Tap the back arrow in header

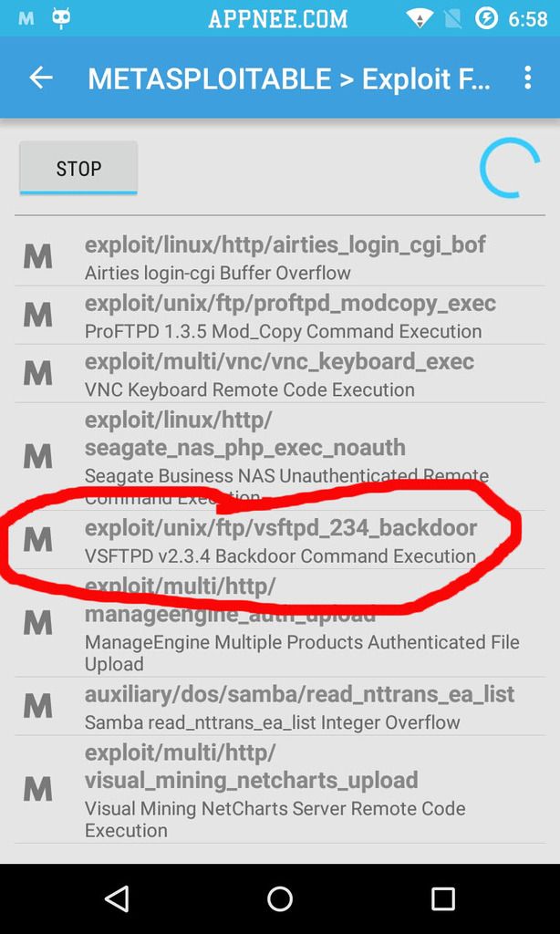tap(41, 78)
